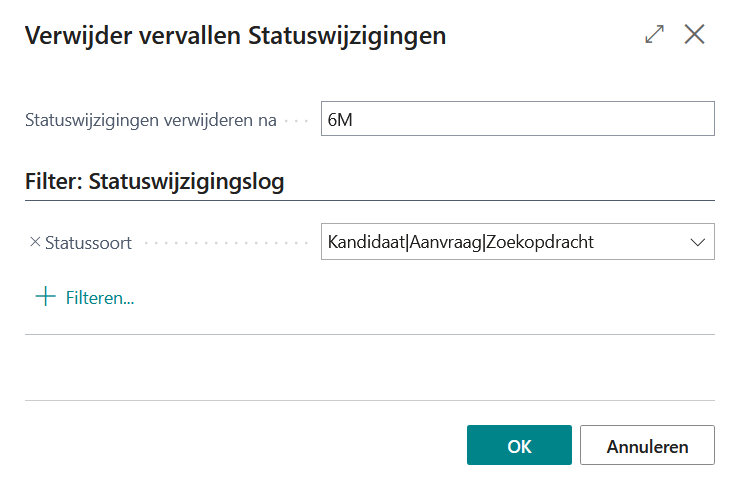Viewport: 736px width, 486px height.
Task: Remove the Statussoort filter with its X
Action: pos(35,242)
